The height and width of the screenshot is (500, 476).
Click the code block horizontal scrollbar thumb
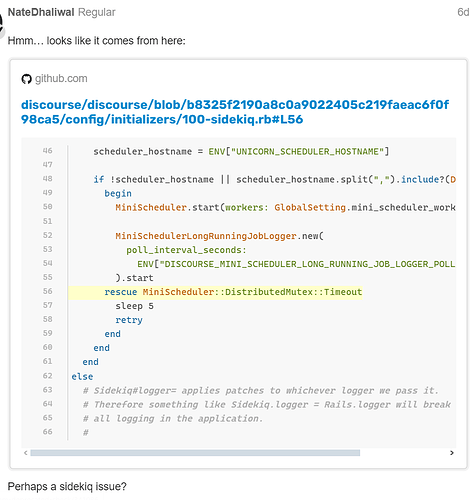point(195,453)
